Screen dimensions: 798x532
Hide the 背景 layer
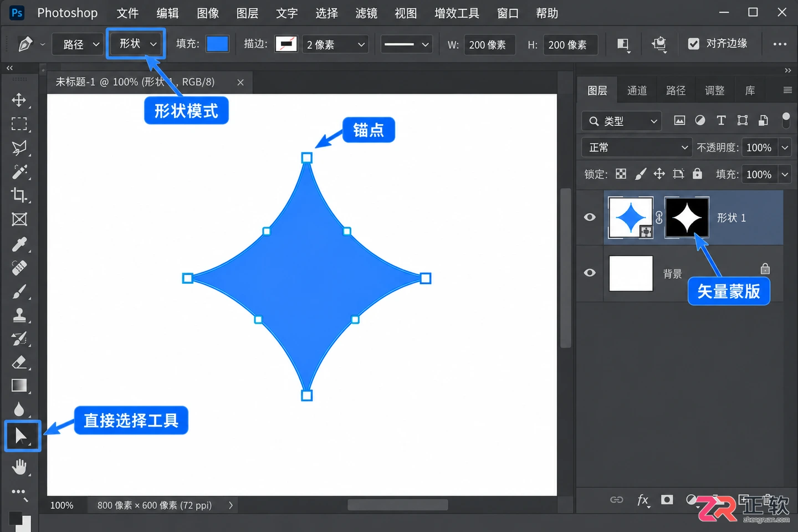click(590, 273)
